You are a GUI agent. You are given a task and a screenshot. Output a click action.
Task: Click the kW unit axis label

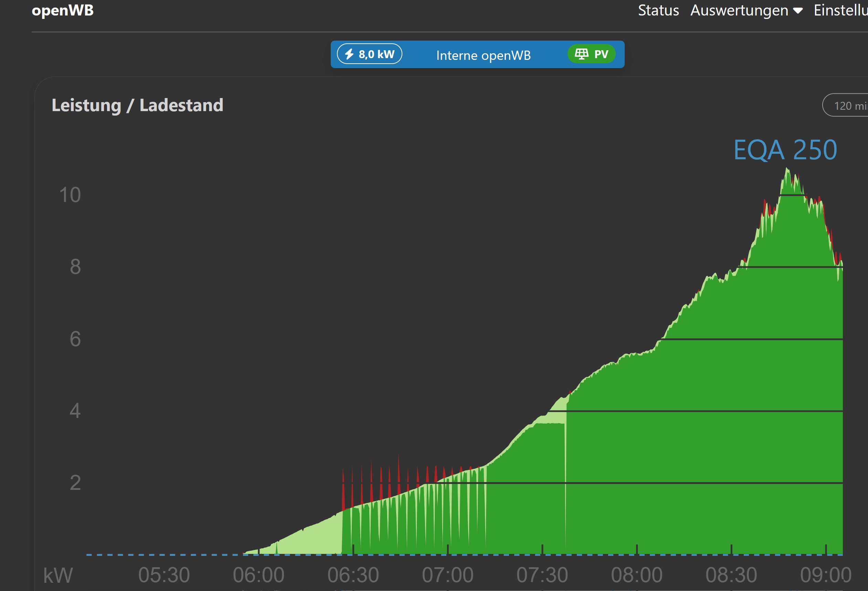click(x=58, y=575)
